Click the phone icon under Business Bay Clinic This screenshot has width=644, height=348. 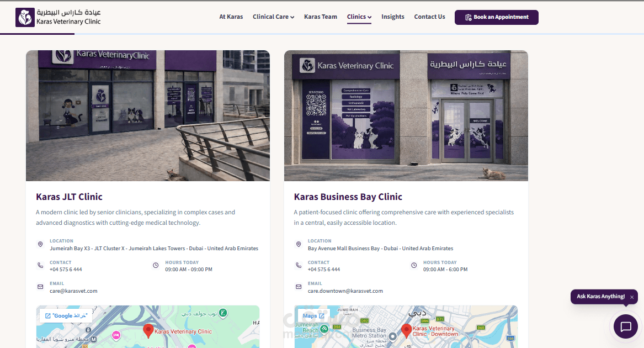[299, 265]
